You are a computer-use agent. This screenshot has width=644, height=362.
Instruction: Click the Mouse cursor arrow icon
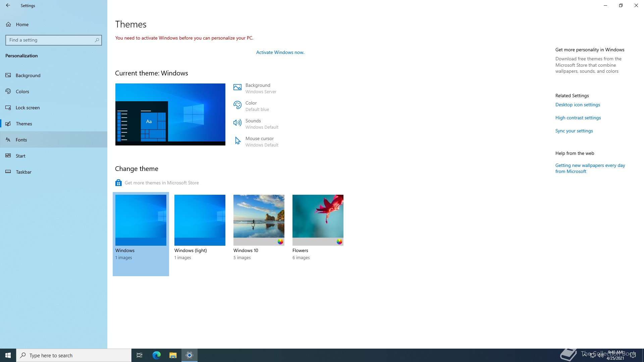tap(237, 141)
